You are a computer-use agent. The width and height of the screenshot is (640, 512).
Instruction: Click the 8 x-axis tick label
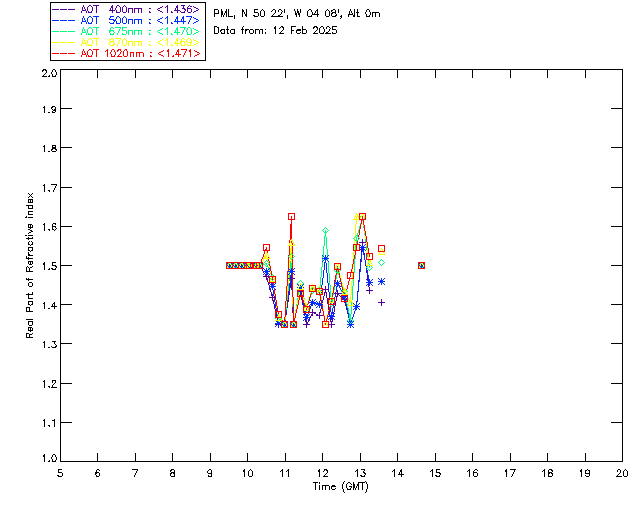173,473
